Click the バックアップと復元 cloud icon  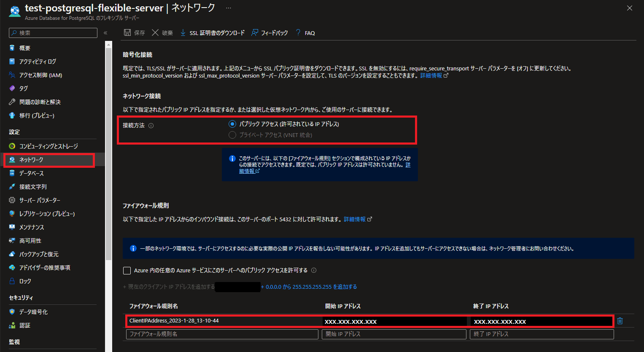pyautogui.click(x=12, y=254)
